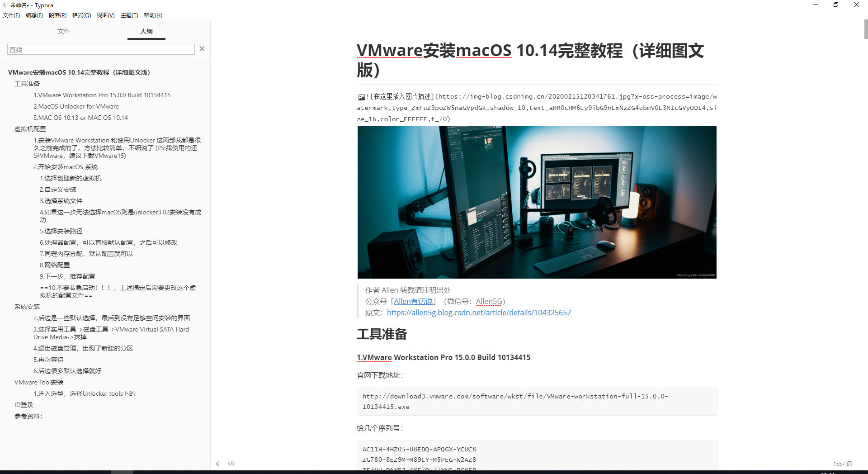Open the allen5g.blog.csdn.net article link

(479, 313)
